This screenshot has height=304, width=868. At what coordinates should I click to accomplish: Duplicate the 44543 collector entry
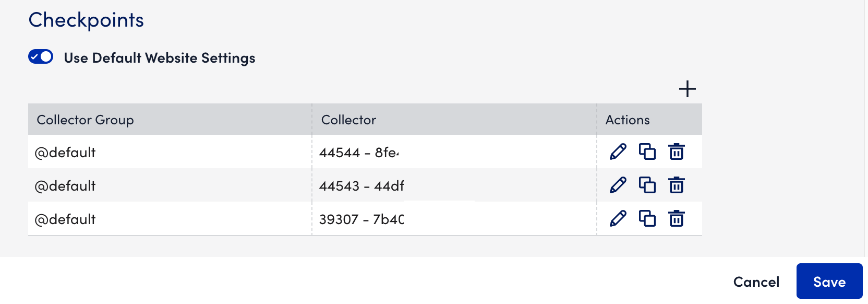[647, 185]
